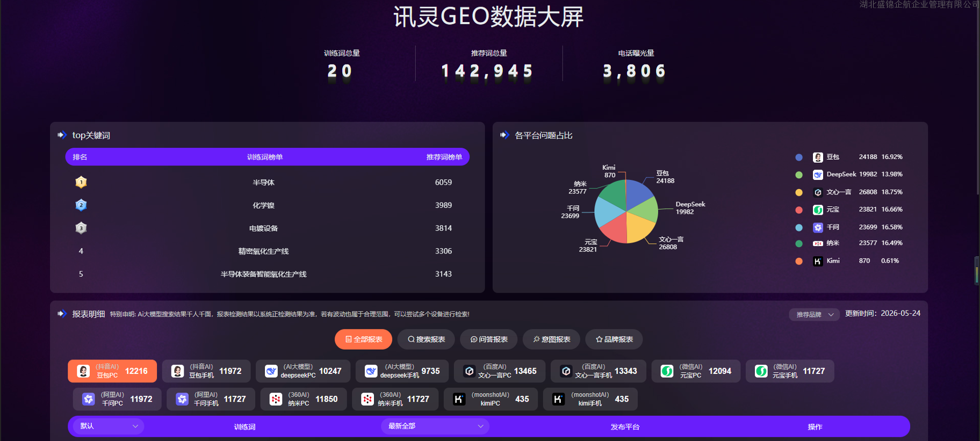Toggle DeepSeek series via green legend dot

tap(799, 175)
